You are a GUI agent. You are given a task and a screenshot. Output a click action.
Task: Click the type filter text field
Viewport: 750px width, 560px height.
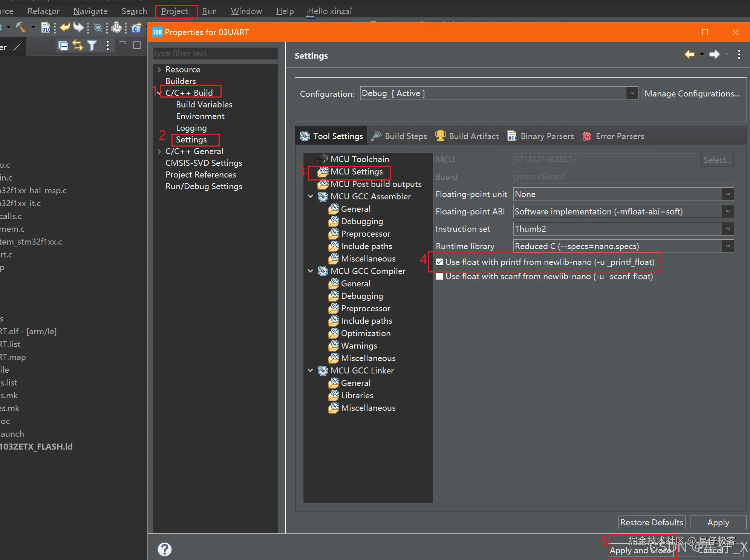[x=215, y=53]
